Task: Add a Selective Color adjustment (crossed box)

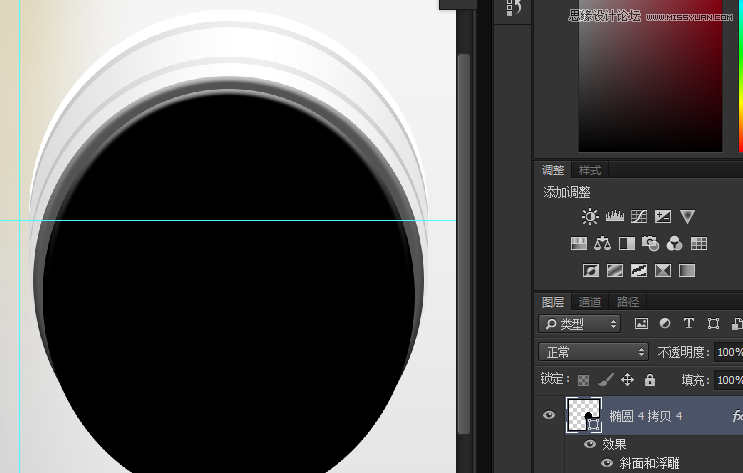Action: click(x=663, y=271)
